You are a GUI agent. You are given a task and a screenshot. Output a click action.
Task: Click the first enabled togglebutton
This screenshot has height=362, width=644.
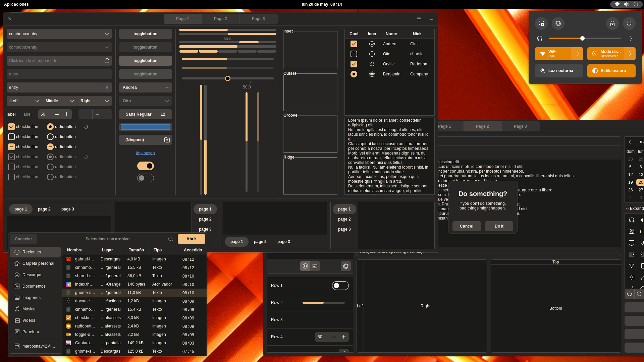point(146,34)
